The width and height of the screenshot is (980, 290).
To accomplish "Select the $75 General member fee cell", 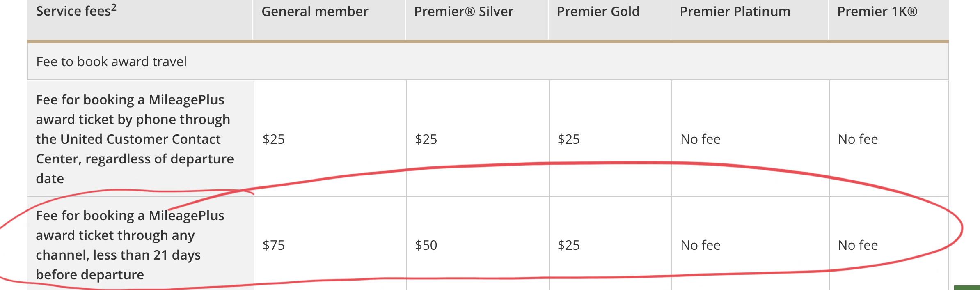I will pyautogui.click(x=274, y=245).
